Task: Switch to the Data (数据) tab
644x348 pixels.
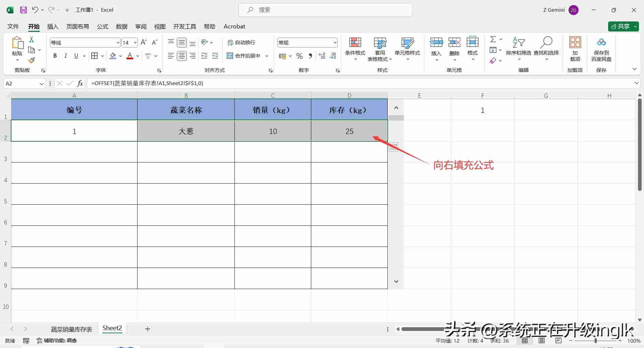Action: tap(122, 26)
